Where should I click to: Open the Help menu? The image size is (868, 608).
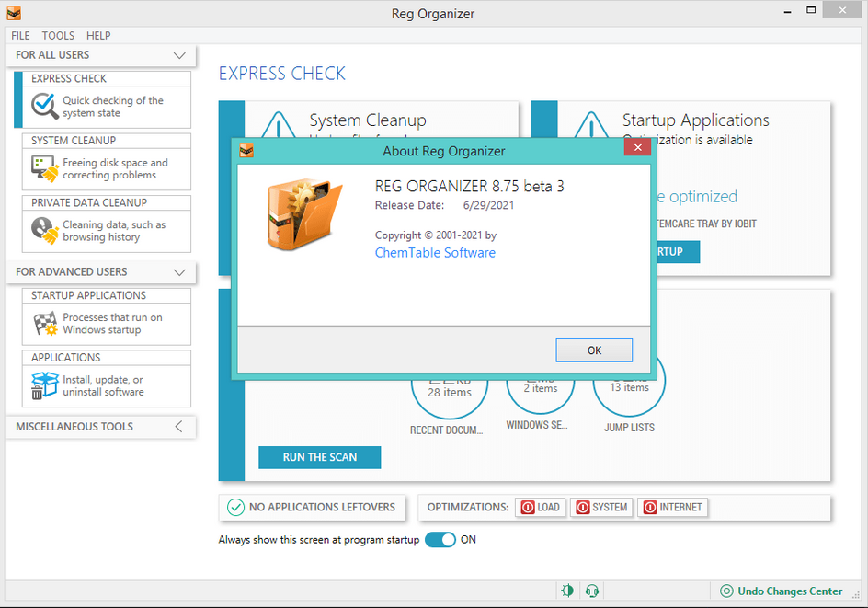pyautogui.click(x=98, y=36)
